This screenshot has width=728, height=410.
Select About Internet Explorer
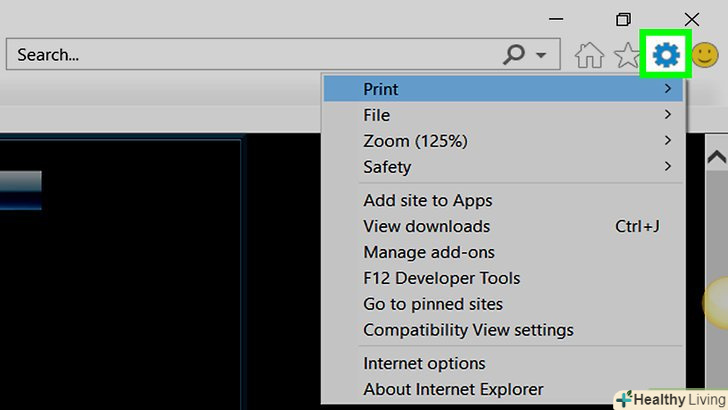point(453,390)
